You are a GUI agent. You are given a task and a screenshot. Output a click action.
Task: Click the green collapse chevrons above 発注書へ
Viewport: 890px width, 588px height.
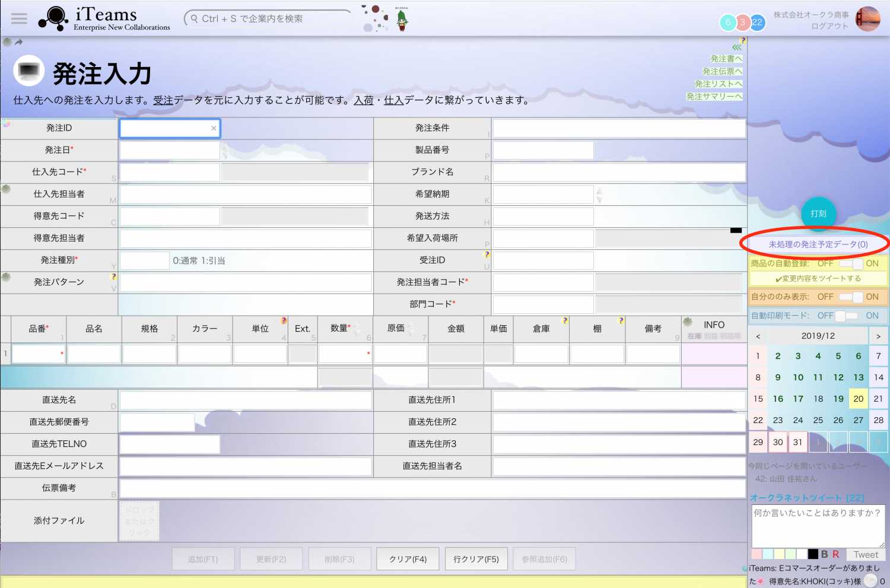[x=736, y=47]
